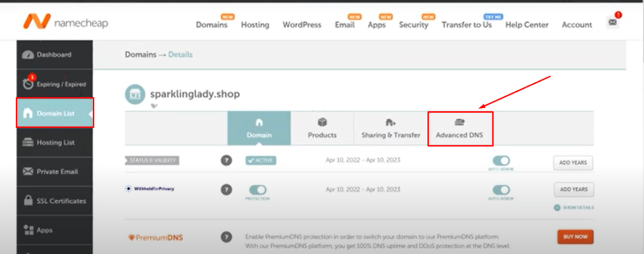Click the Domain List house icon

coord(28,113)
